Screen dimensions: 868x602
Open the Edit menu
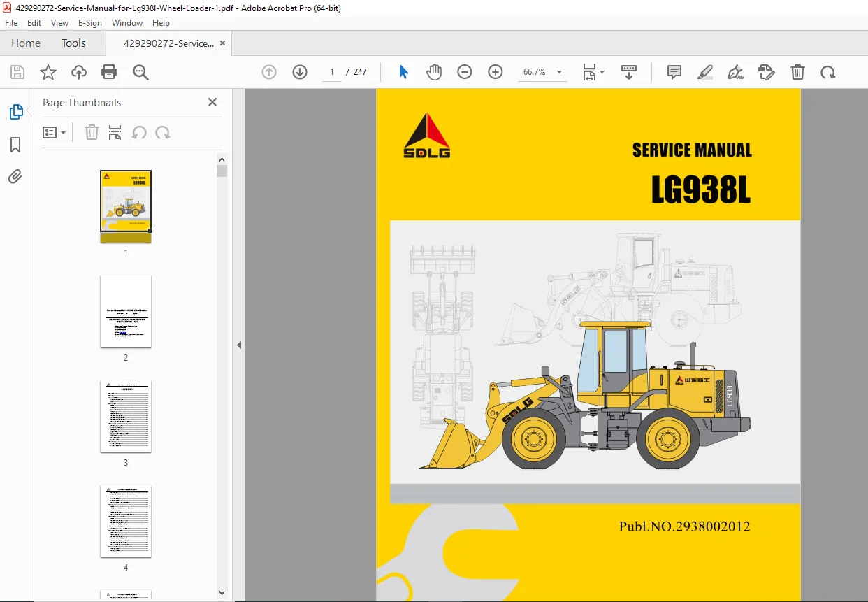point(34,23)
